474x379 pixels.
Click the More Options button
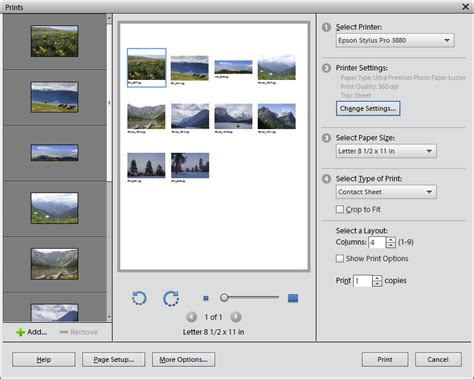pyautogui.click(x=183, y=359)
